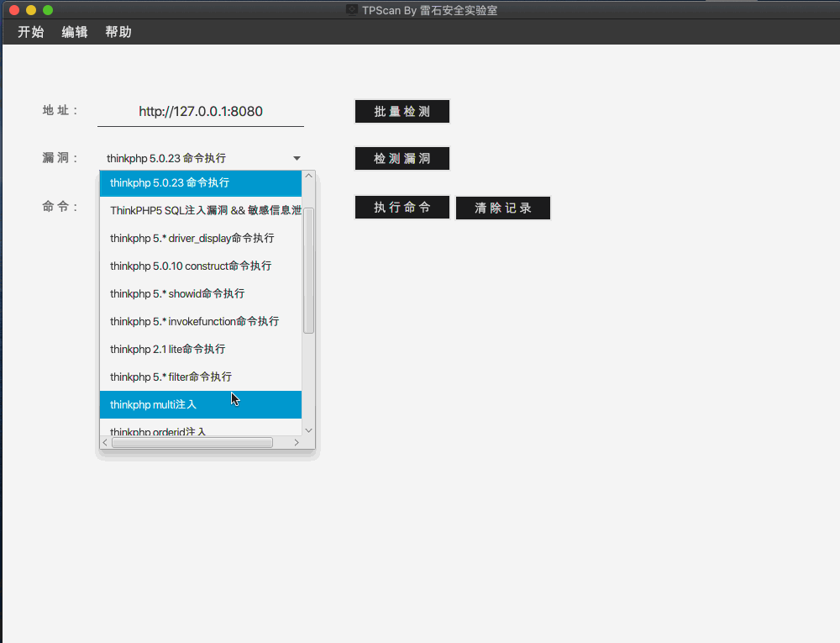Click the vertical scrollbar thumb in list
This screenshot has height=643, width=840.
coord(308,271)
